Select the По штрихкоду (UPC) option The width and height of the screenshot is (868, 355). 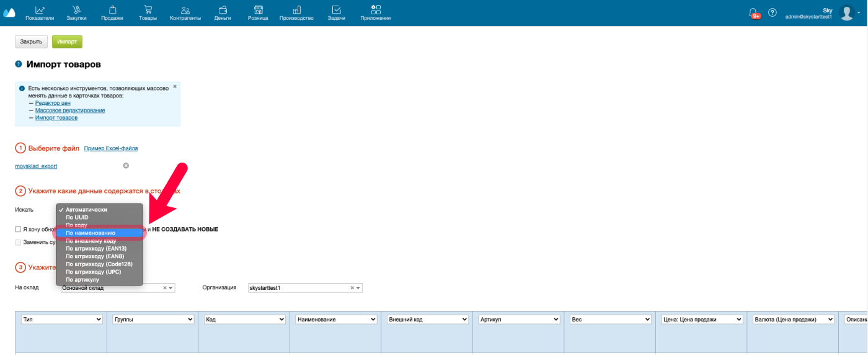click(x=100, y=272)
